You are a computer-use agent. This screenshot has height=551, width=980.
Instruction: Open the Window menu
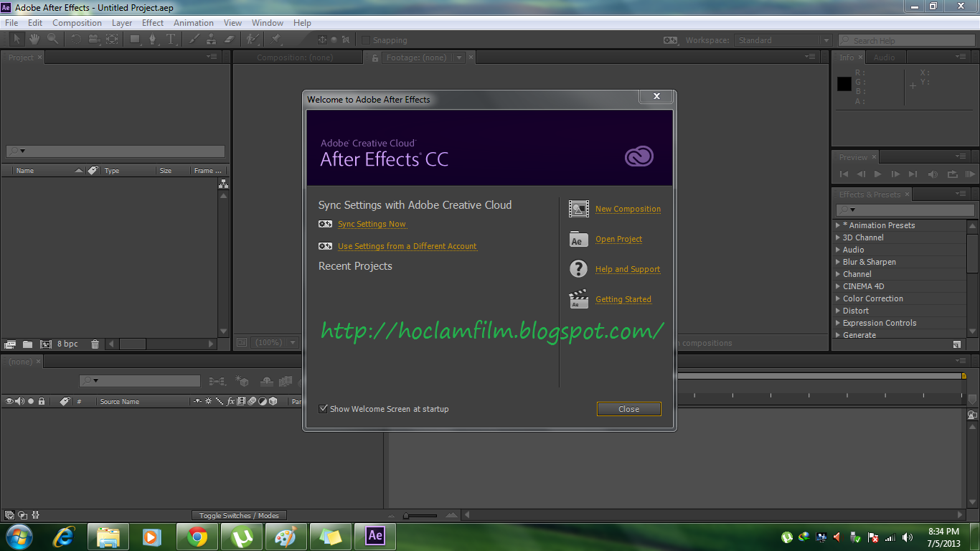pos(268,23)
